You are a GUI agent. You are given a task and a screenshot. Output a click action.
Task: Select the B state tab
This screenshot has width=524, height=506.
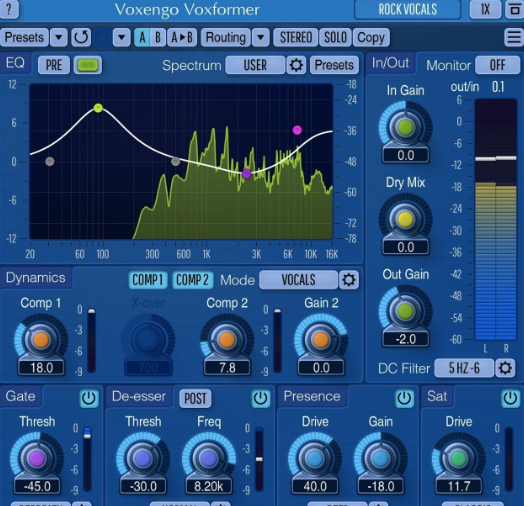(158, 37)
